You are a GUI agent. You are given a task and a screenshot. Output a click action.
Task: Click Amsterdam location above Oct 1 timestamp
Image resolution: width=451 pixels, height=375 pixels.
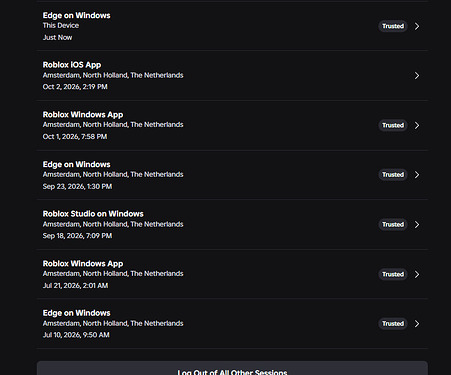(x=113, y=125)
